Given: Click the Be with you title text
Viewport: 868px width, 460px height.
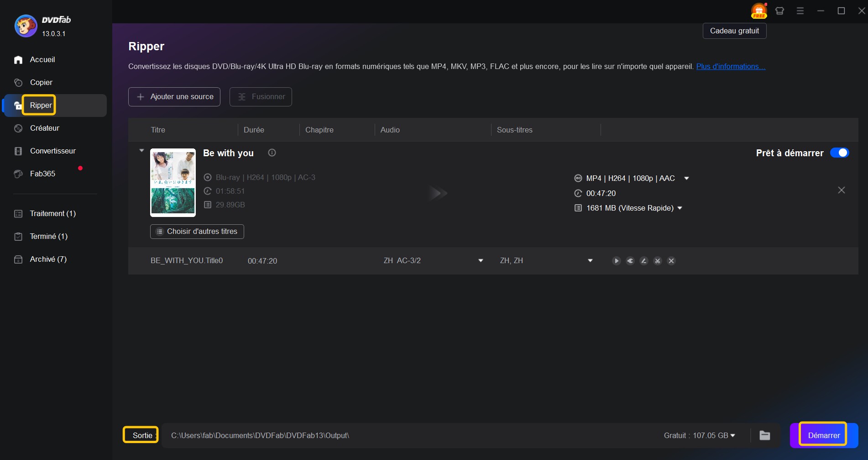Looking at the screenshot, I should (228, 153).
